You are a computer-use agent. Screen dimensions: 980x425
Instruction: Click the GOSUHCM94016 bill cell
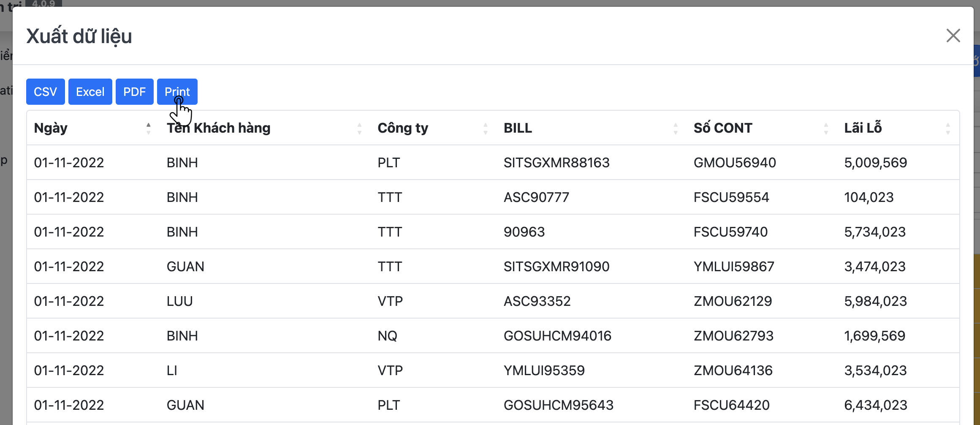pyautogui.click(x=557, y=336)
